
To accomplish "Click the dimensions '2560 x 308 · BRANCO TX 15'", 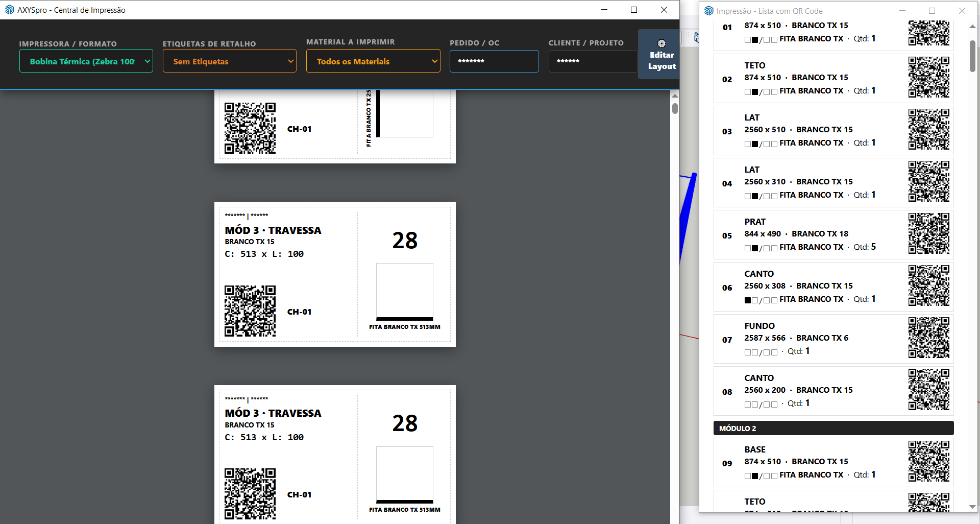I will tap(798, 286).
